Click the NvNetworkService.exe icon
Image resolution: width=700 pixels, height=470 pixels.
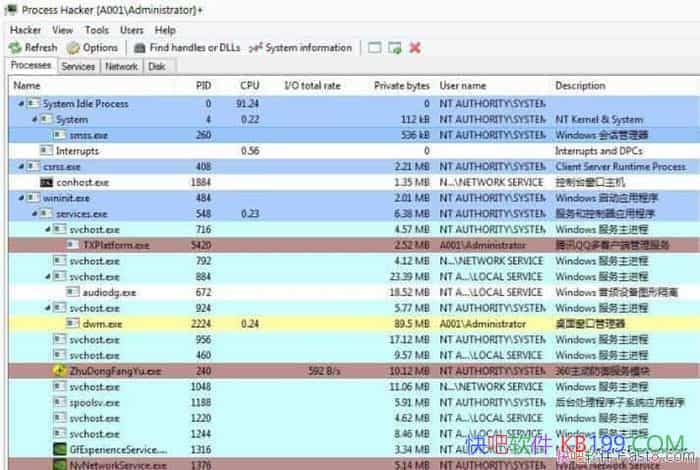59,464
